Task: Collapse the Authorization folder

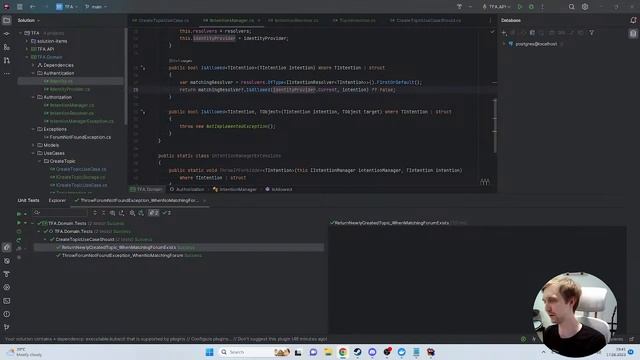Action: 33,97
